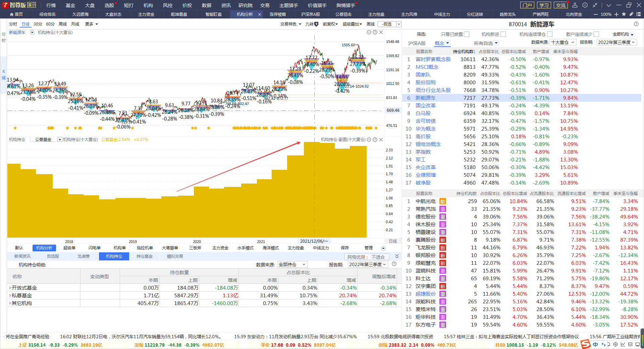Expand the 私募基金 row
The width and height of the screenshot is (644, 349).
10,296
